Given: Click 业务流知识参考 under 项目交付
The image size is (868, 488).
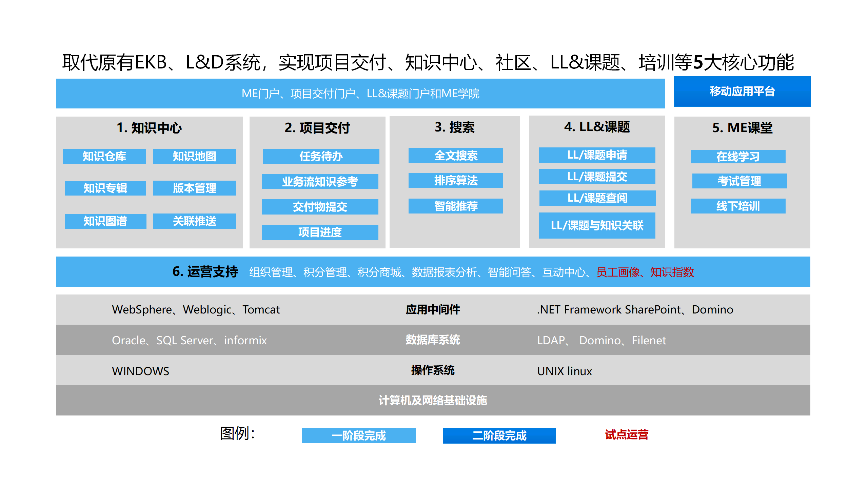Looking at the screenshot, I should (320, 182).
